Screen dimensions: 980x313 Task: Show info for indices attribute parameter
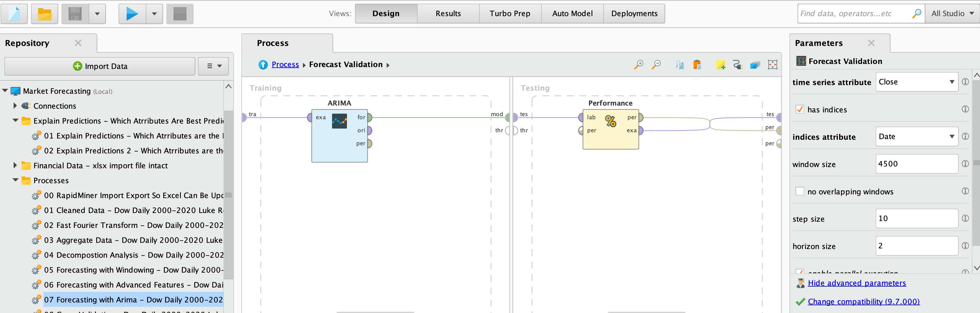pos(965,136)
